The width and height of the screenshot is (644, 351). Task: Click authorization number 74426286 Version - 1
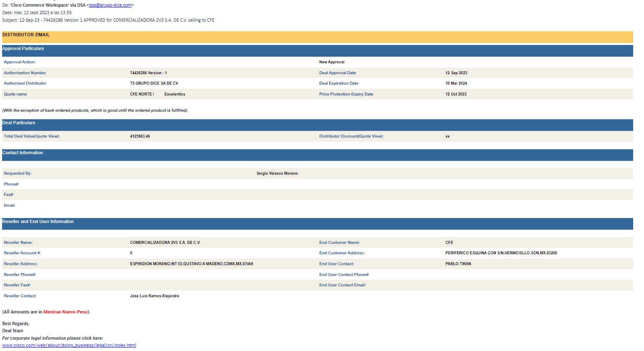click(x=148, y=73)
